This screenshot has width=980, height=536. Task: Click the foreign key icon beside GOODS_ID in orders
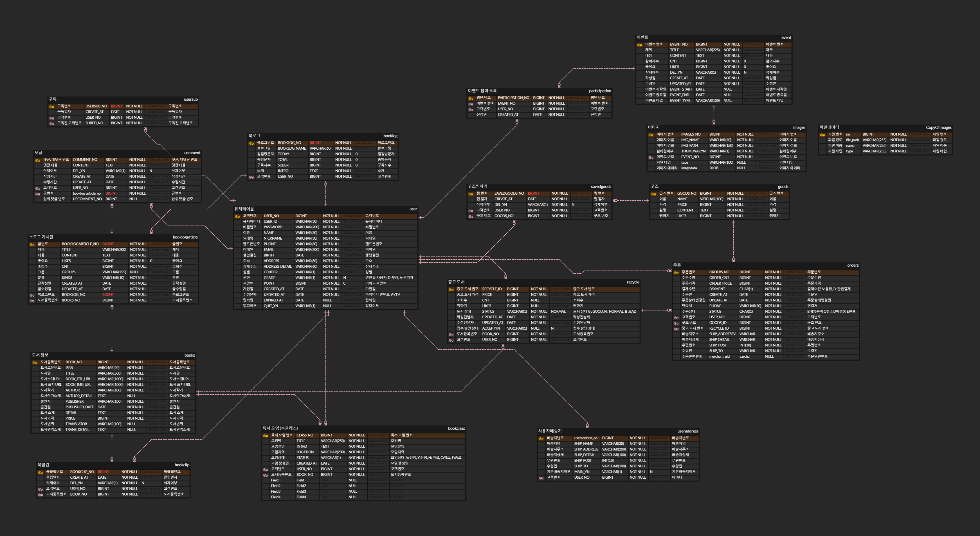pyautogui.click(x=676, y=323)
